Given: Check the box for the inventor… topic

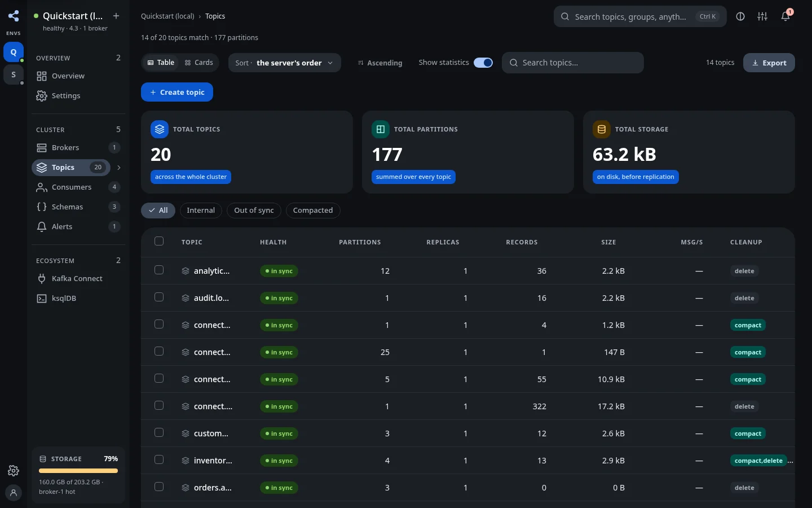Looking at the screenshot, I should coord(159,460).
